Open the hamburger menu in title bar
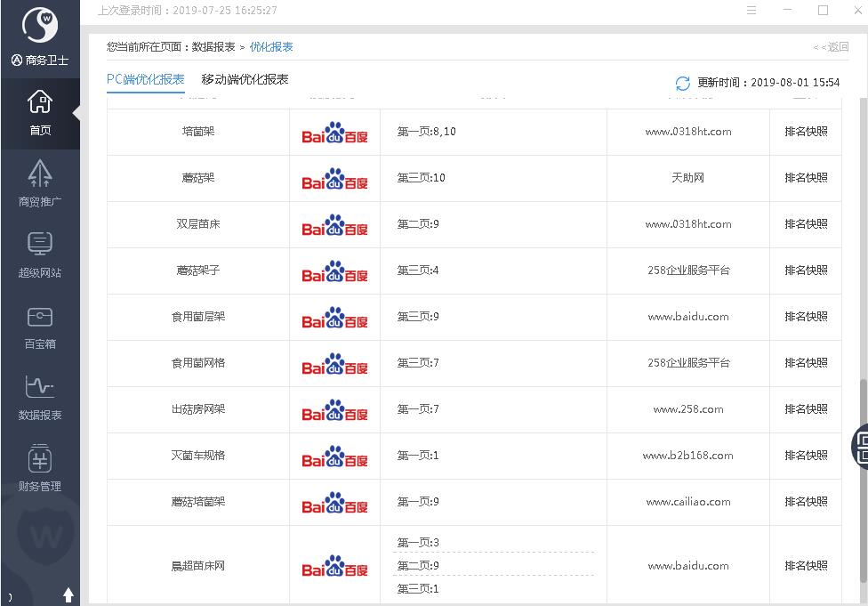868x606 pixels. click(751, 11)
